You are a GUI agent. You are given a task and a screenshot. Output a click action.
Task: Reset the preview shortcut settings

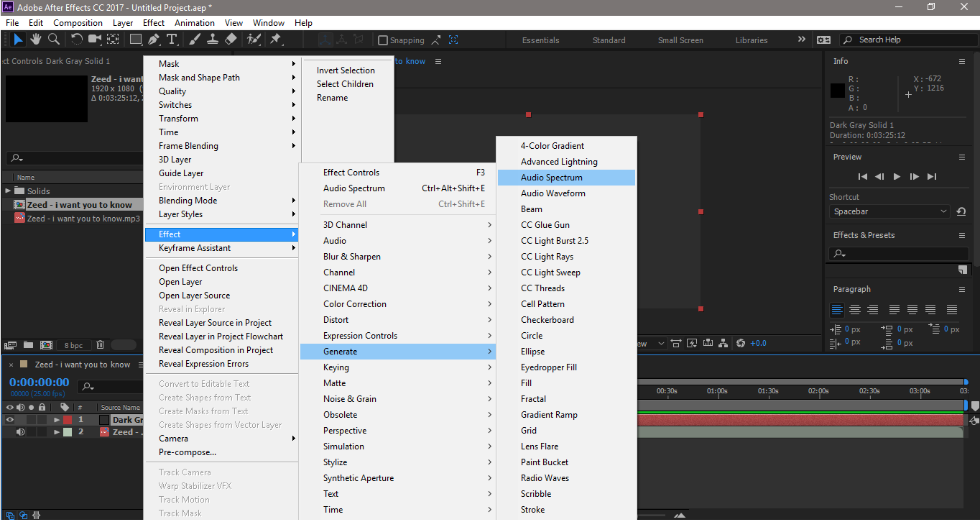point(961,211)
